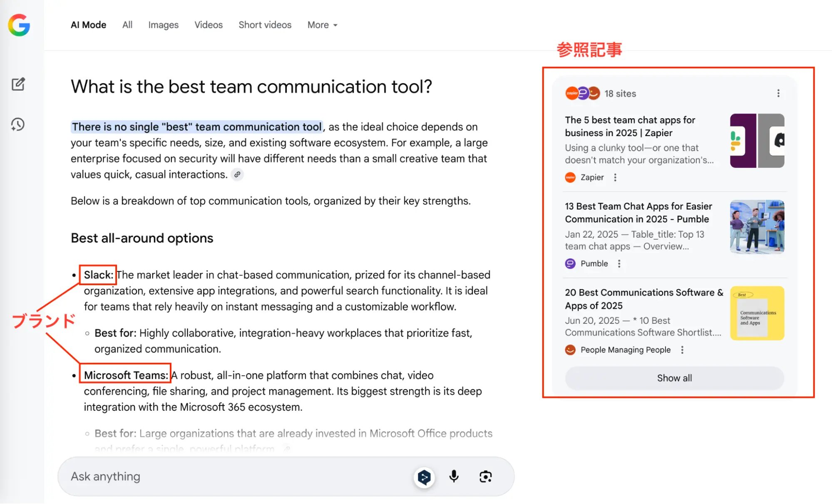Open '13 Best Team Chat Apps' Pumble article

tap(638, 213)
